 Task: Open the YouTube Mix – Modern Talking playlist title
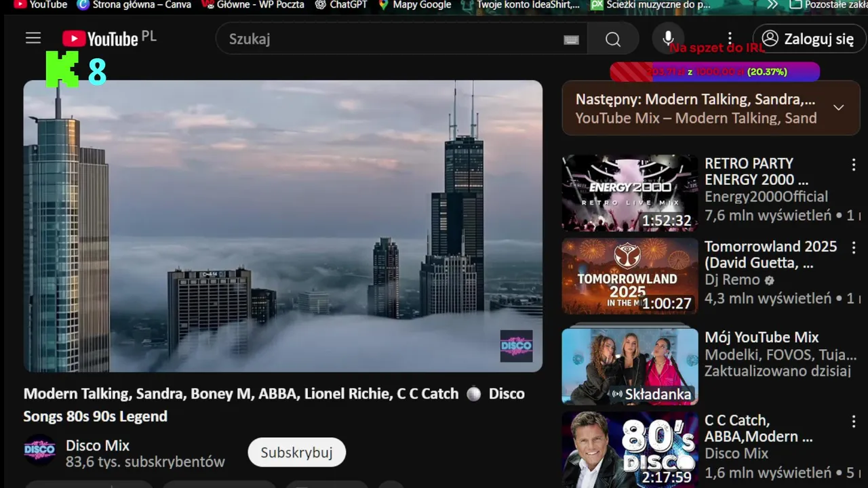[x=696, y=118]
